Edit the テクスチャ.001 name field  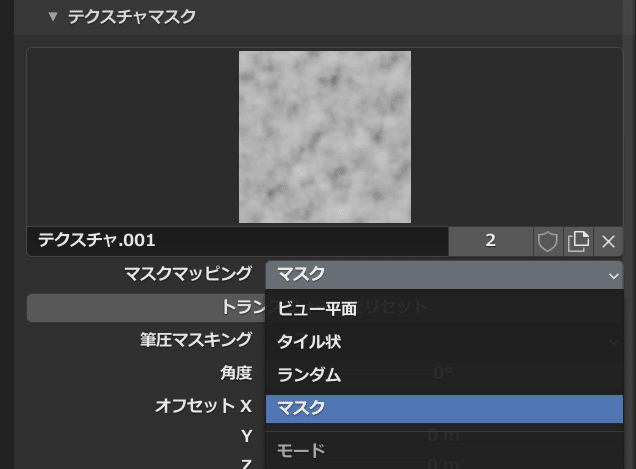click(x=238, y=241)
